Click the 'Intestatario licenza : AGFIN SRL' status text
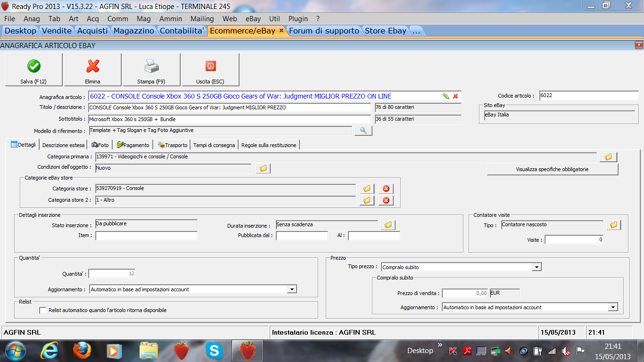Screen dimensions: 644x362 click(x=324, y=332)
